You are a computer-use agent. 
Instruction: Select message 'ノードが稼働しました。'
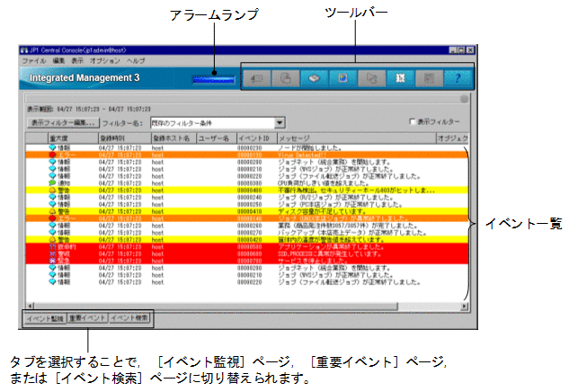310,147
